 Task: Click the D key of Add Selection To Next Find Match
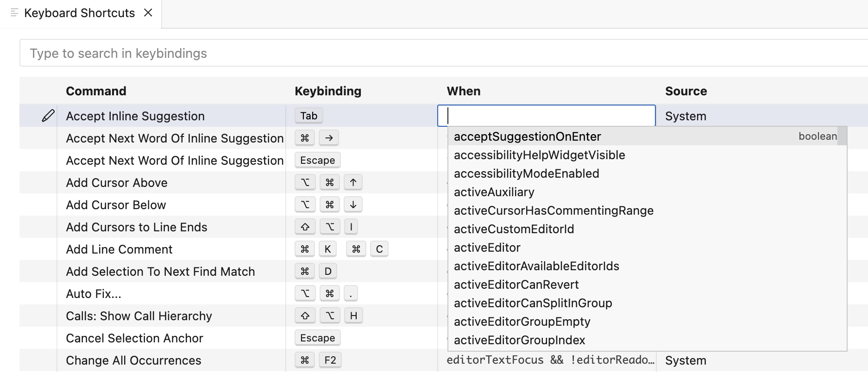[x=328, y=271]
